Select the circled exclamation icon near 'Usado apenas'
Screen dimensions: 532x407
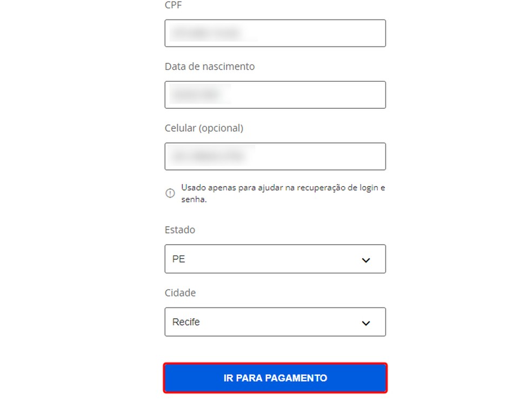coord(170,193)
